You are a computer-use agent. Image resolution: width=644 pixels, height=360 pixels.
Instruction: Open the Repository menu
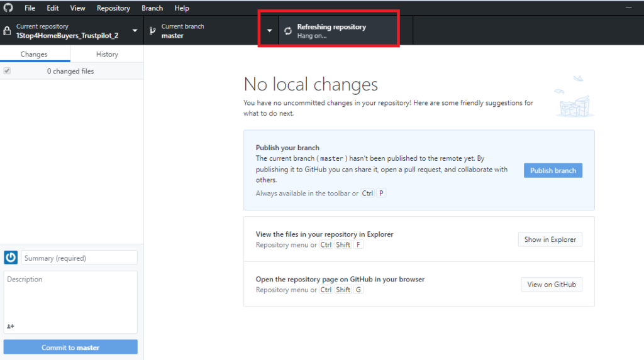pos(113,8)
